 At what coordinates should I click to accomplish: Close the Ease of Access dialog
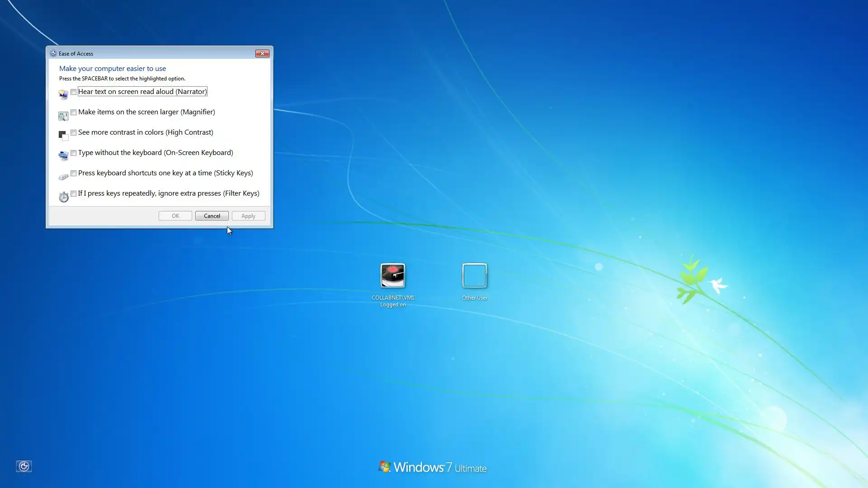click(x=262, y=53)
